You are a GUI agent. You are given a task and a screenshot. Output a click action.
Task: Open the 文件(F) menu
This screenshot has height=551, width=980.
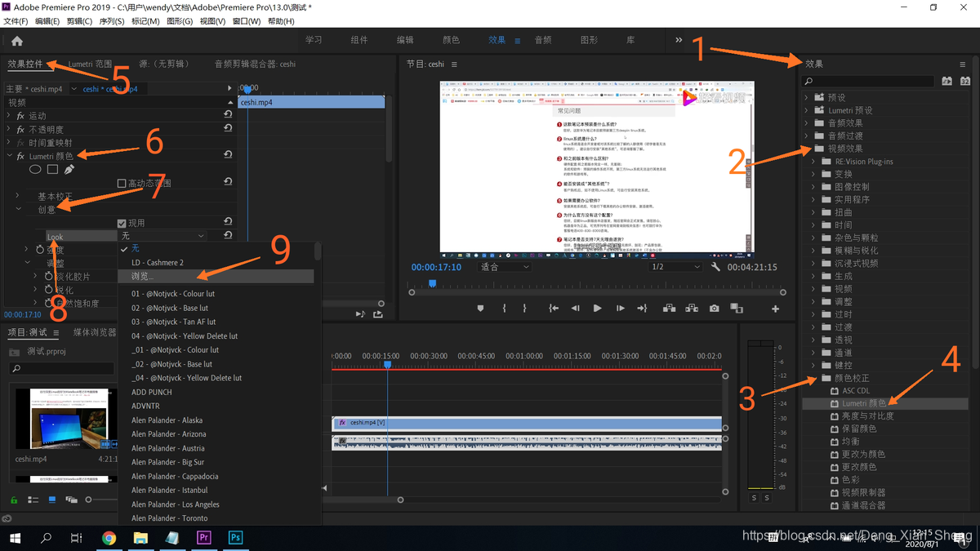point(16,21)
